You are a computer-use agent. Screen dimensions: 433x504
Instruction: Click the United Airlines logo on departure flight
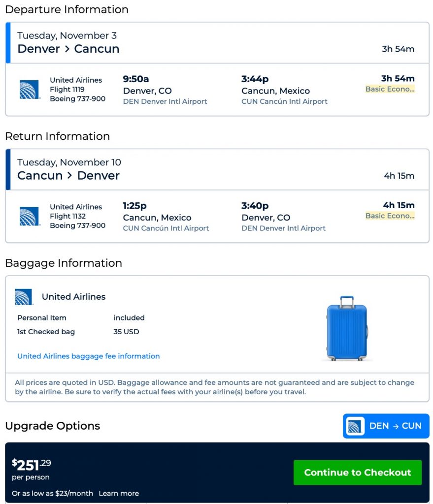coord(30,90)
